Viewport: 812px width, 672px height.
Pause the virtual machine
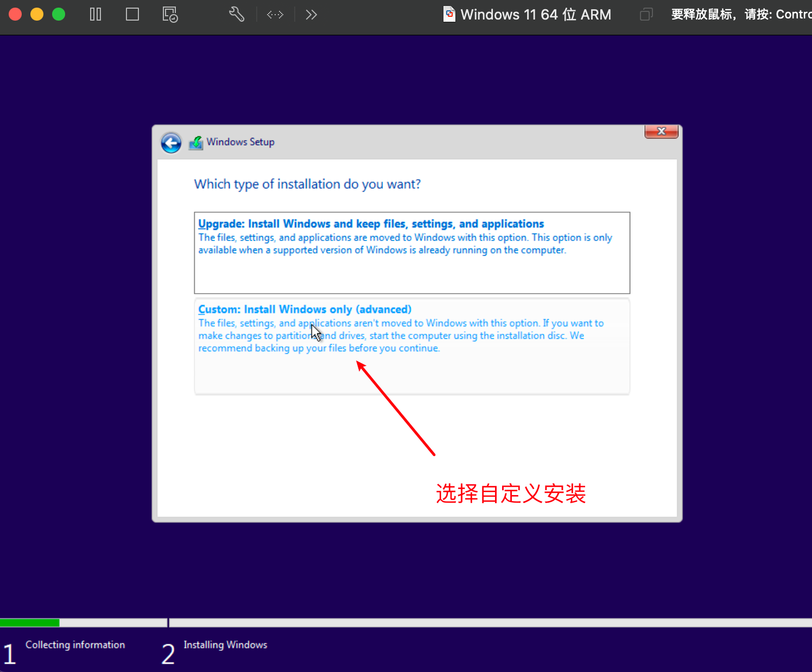coord(96,14)
